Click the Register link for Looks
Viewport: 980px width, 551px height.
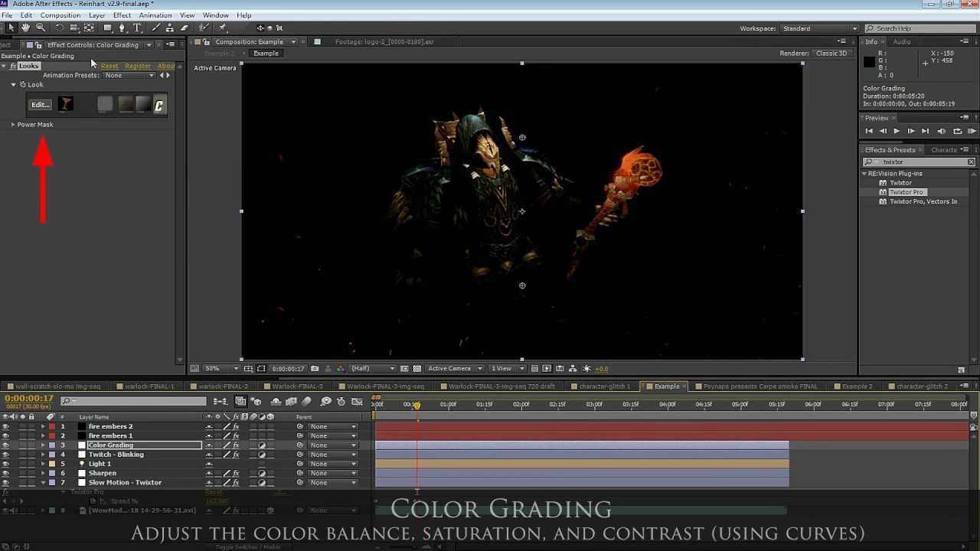(x=138, y=66)
